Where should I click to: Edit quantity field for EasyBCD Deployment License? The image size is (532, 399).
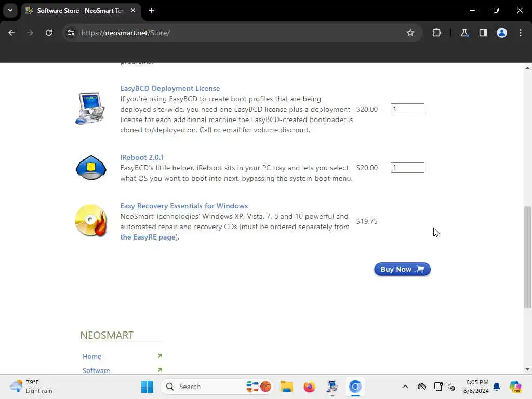(x=407, y=109)
